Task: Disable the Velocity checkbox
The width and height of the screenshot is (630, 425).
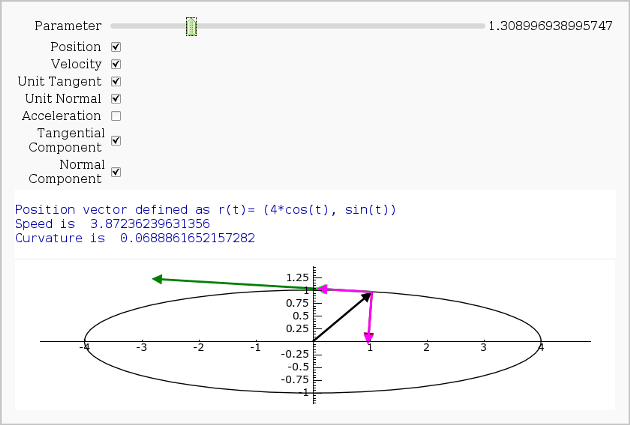Action: pyautogui.click(x=116, y=64)
